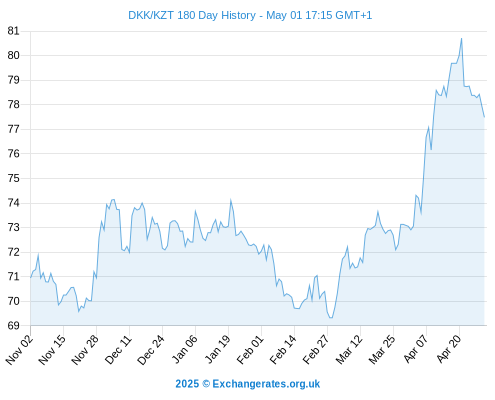Click the peak point near Apr 20
Image resolution: width=495 pixels, height=400 pixels.
click(x=461, y=39)
